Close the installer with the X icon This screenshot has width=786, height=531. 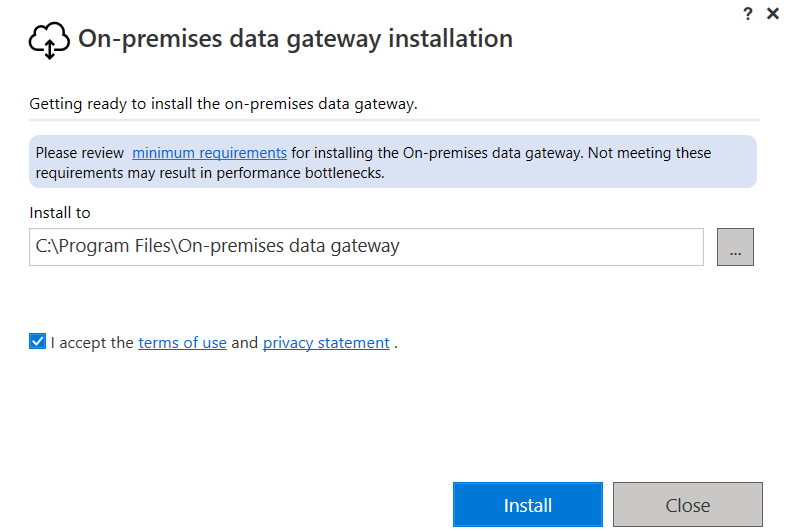(x=772, y=14)
